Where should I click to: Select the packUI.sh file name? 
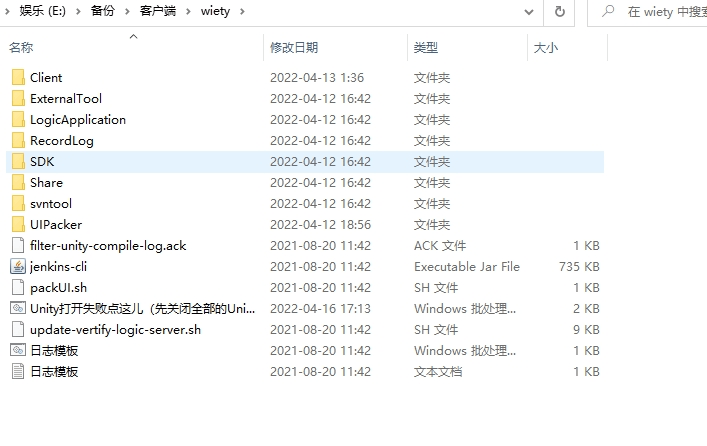59,288
